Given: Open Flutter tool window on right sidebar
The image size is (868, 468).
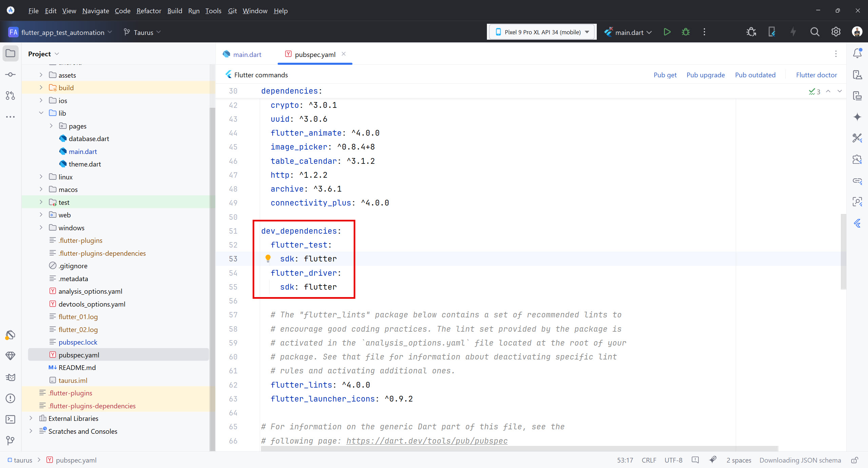Looking at the screenshot, I should coord(857,223).
